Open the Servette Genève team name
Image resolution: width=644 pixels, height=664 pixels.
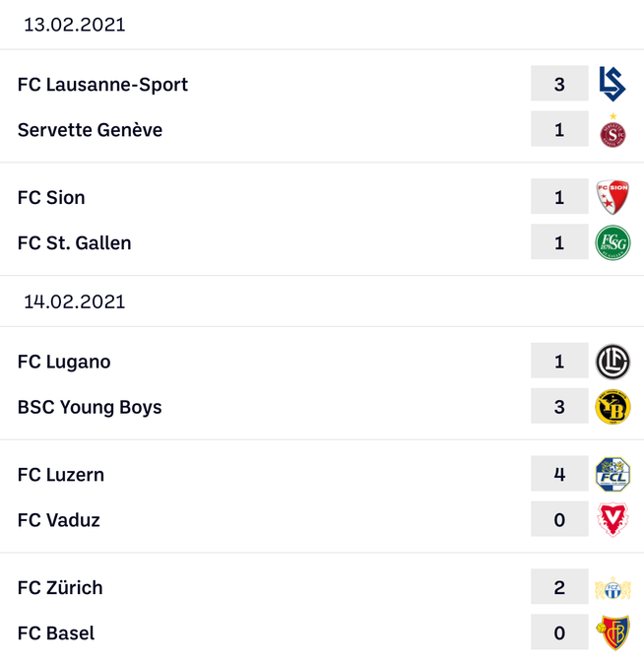(90, 130)
